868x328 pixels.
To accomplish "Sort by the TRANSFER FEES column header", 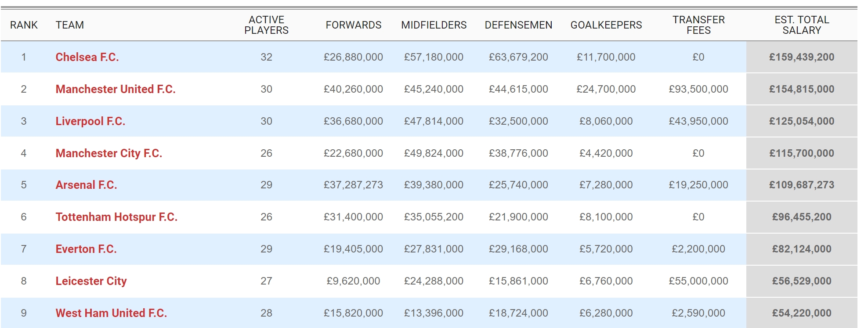I will tap(698, 25).
